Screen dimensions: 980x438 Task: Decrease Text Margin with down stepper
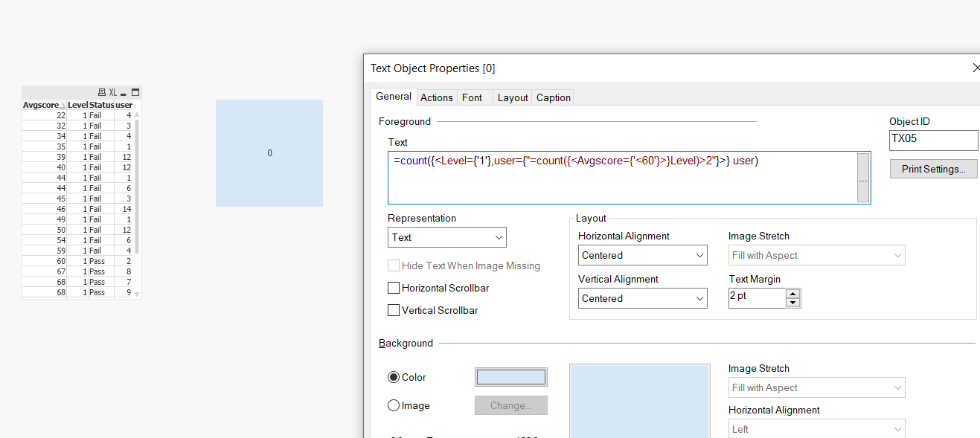(x=793, y=303)
